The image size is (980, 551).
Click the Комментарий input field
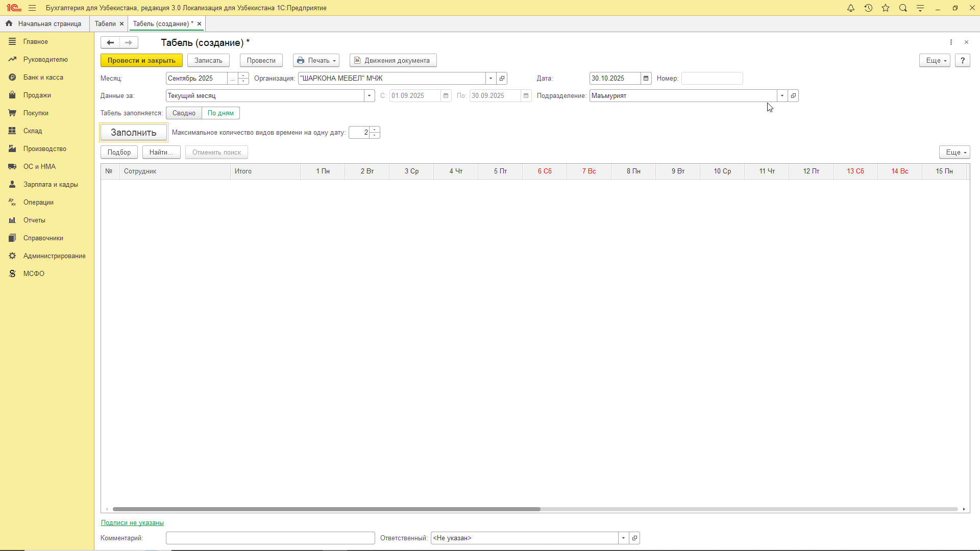coord(270,538)
